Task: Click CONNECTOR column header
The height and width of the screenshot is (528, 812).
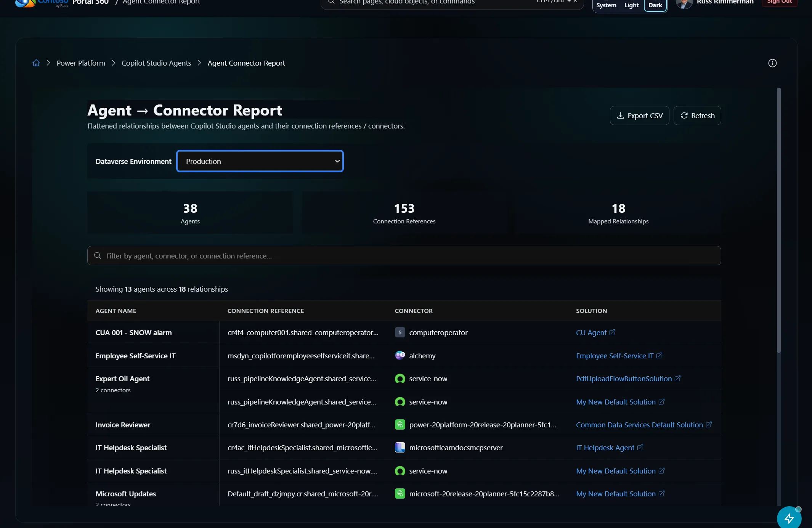Action: (x=414, y=311)
